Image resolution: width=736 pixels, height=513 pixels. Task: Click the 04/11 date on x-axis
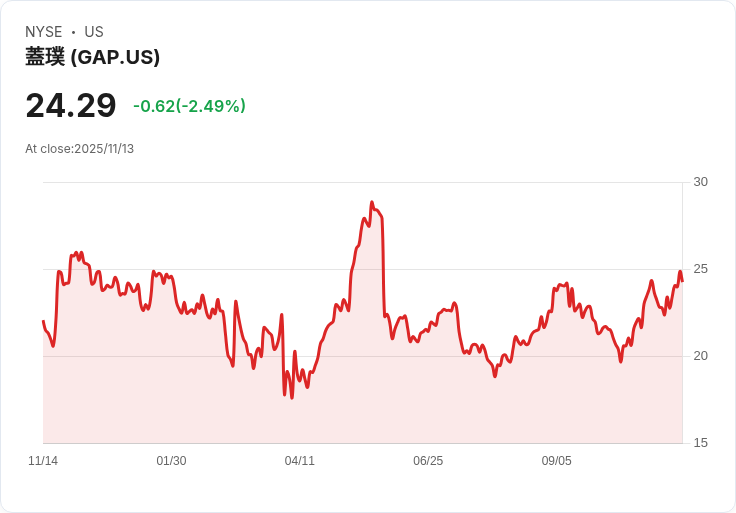click(x=300, y=461)
